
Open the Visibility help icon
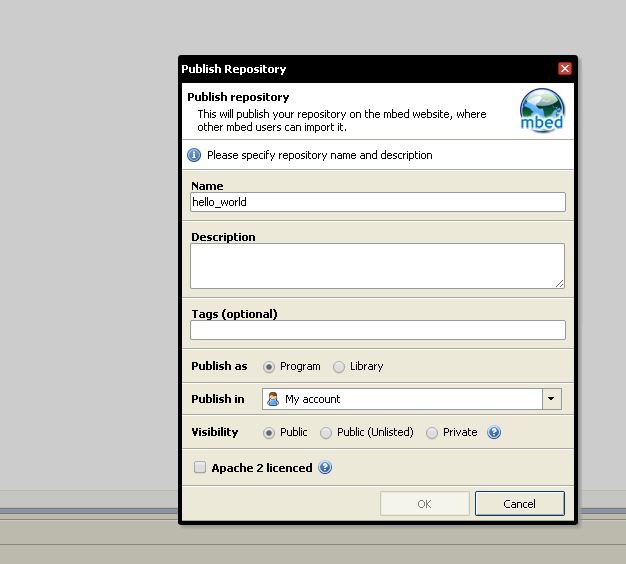[x=493, y=433]
